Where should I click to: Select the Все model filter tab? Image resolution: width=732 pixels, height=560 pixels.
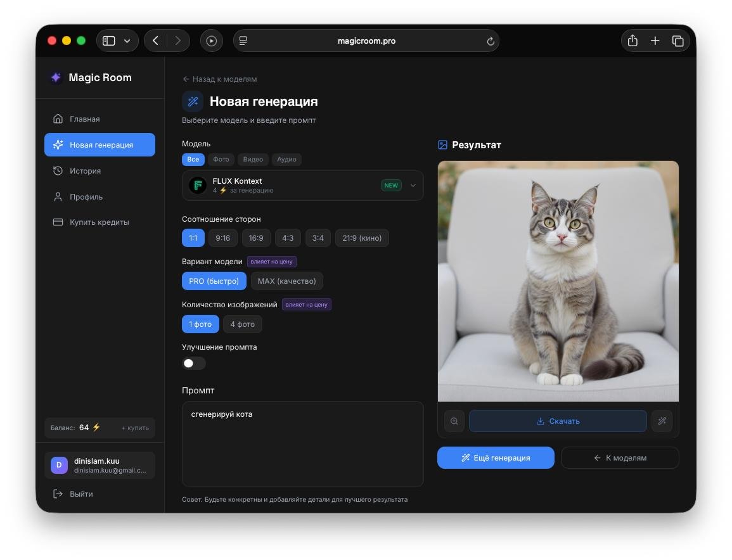coord(193,159)
